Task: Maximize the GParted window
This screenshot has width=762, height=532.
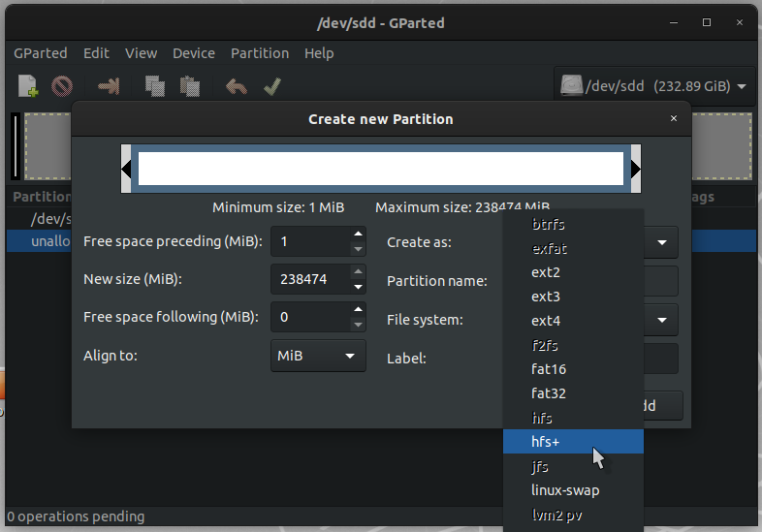Action: (x=707, y=23)
